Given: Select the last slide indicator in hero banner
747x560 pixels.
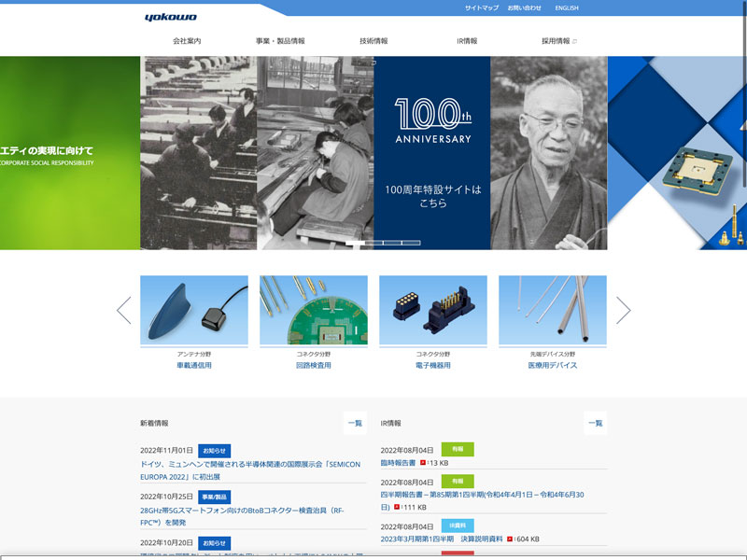Looking at the screenshot, I should click(411, 243).
